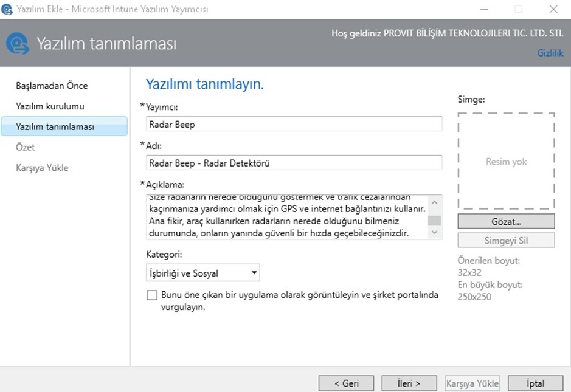
Task: Expand the Kategori dropdown
Action: pyautogui.click(x=203, y=273)
